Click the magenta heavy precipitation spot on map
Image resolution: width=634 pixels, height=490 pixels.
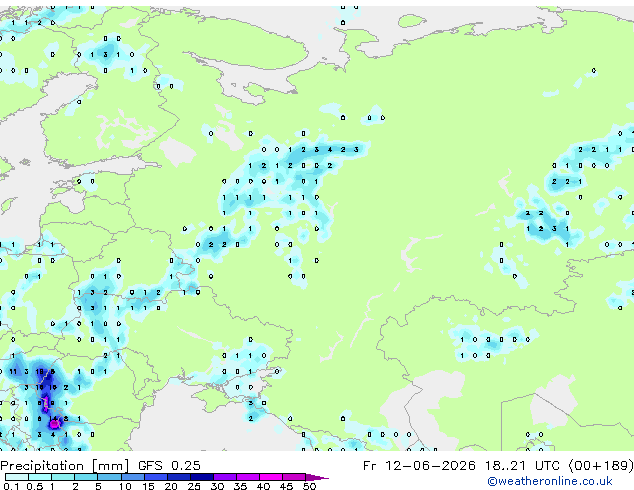click(54, 424)
